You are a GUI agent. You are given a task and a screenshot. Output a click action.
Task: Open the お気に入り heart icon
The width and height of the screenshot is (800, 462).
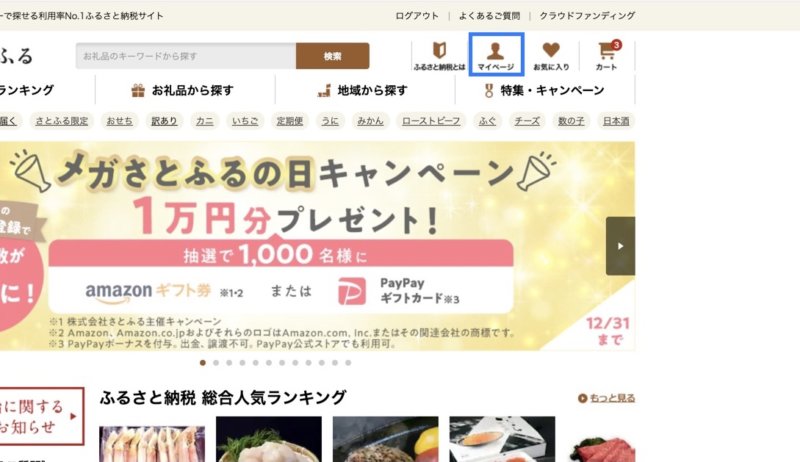click(551, 56)
